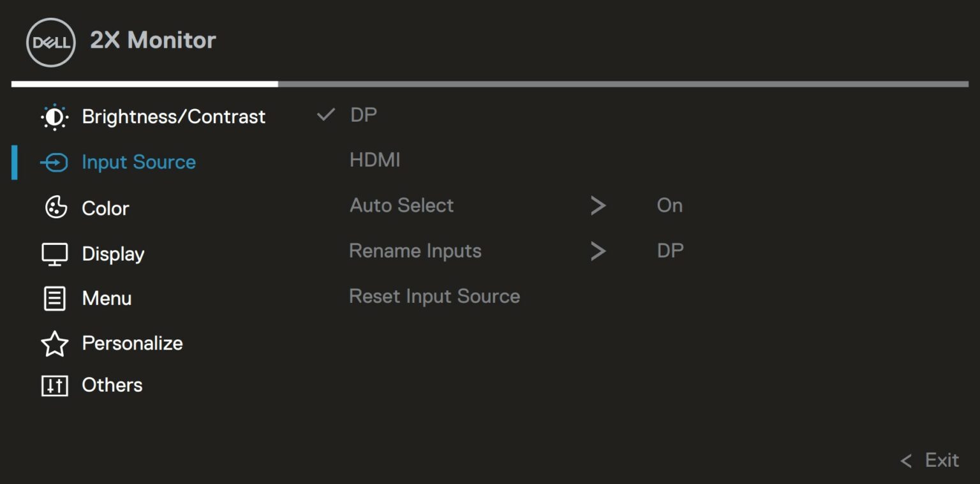The width and height of the screenshot is (980, 484).
Task: Click Reset Input Source
Action: click(434, 295)
